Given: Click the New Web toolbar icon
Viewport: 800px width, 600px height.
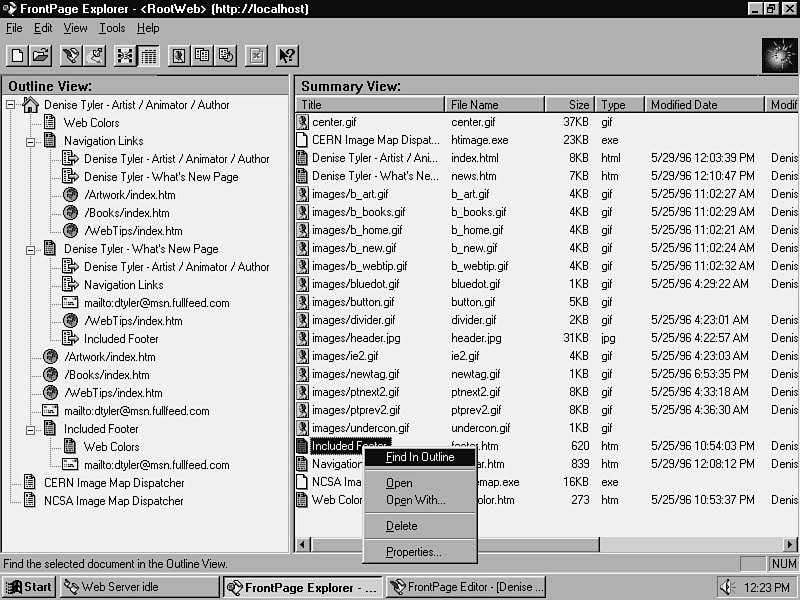Looking at the screenshot, I should point(17,56).
